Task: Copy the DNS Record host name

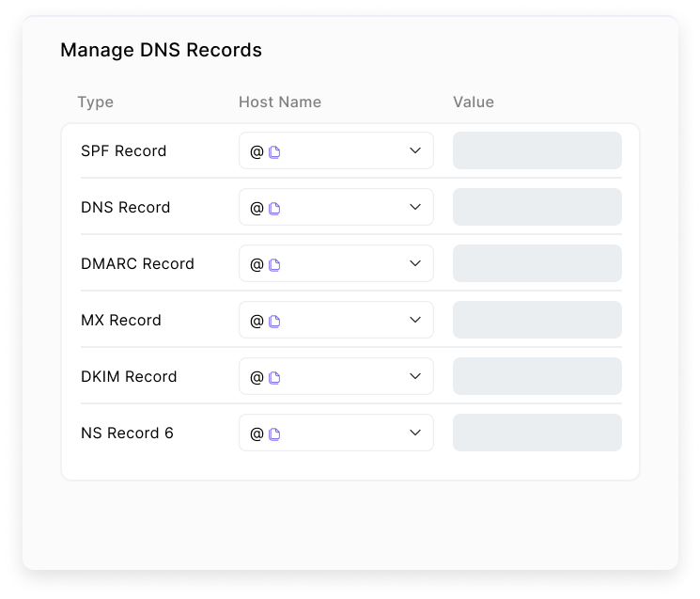Action: 274,209
